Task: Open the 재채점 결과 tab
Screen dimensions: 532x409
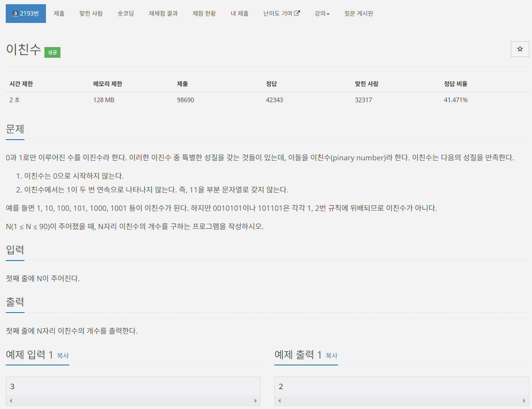Action: pyautogui.click(x=163, y=13)
